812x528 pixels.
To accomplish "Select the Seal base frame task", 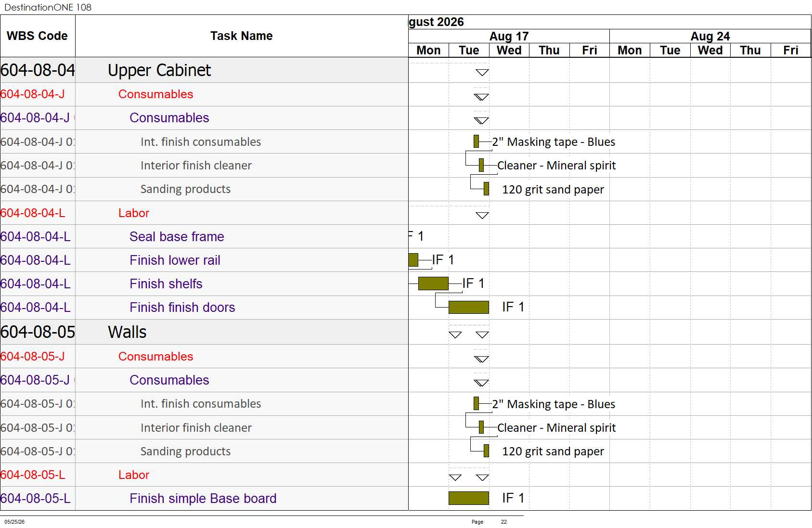I will click(x=177, y=236).
